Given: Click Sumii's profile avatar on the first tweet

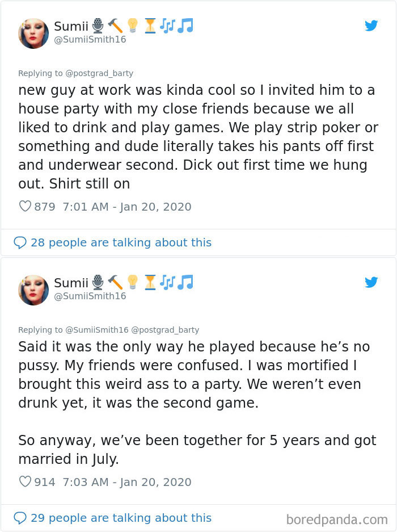Looking at the screenshot, I should 33,33.
